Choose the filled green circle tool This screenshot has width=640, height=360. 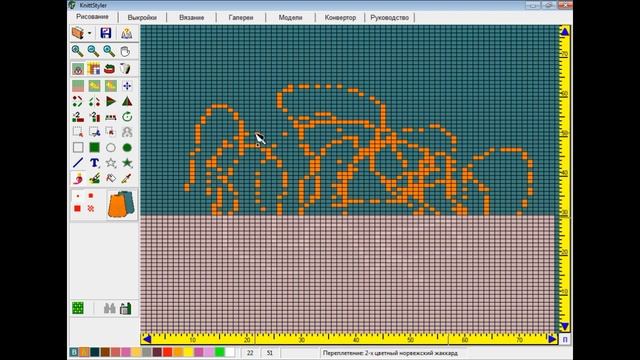click(127, 147)
